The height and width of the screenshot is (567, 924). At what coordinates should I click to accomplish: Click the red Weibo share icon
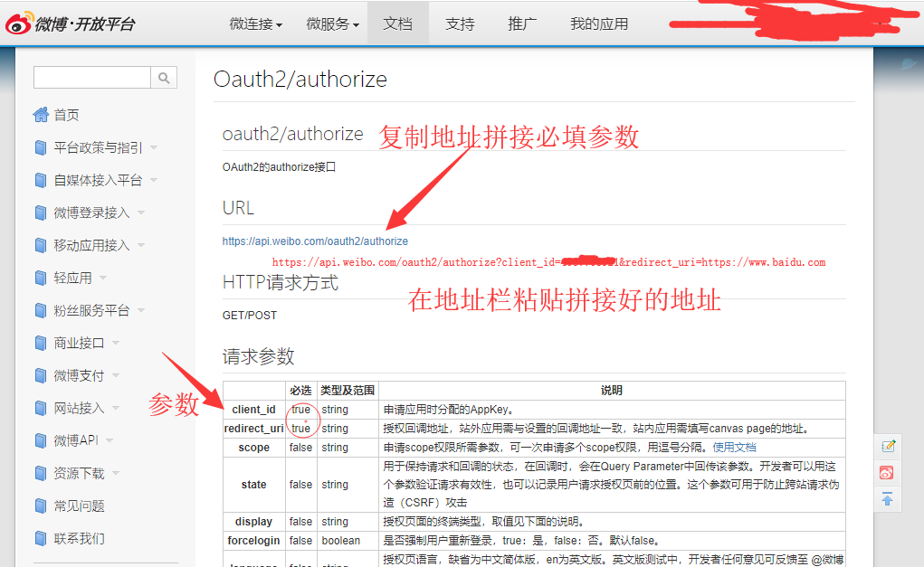point(887,473)
